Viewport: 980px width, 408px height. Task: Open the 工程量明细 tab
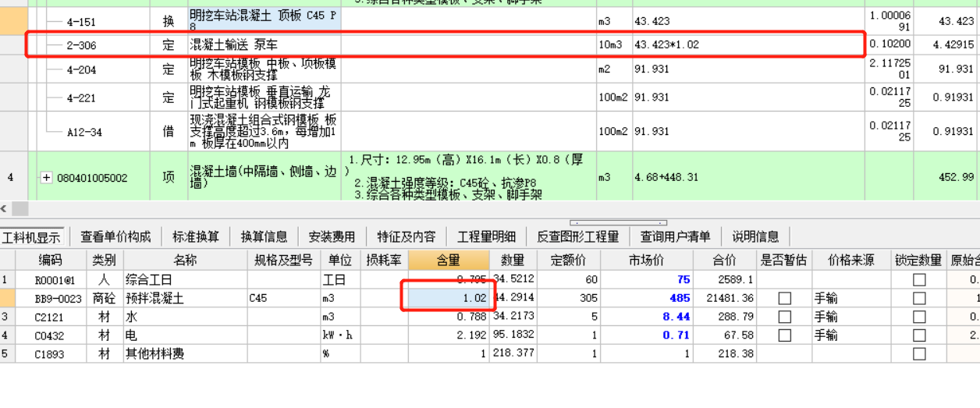click(x=486, y=236)
